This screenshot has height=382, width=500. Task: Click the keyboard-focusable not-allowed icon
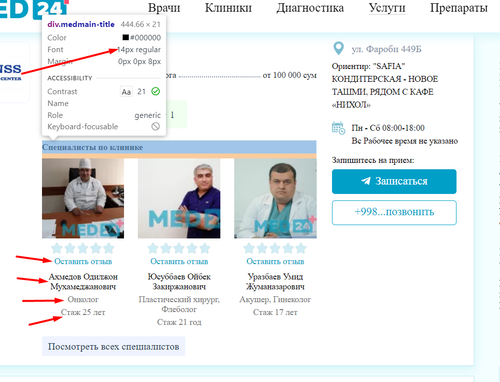[155, 126]
